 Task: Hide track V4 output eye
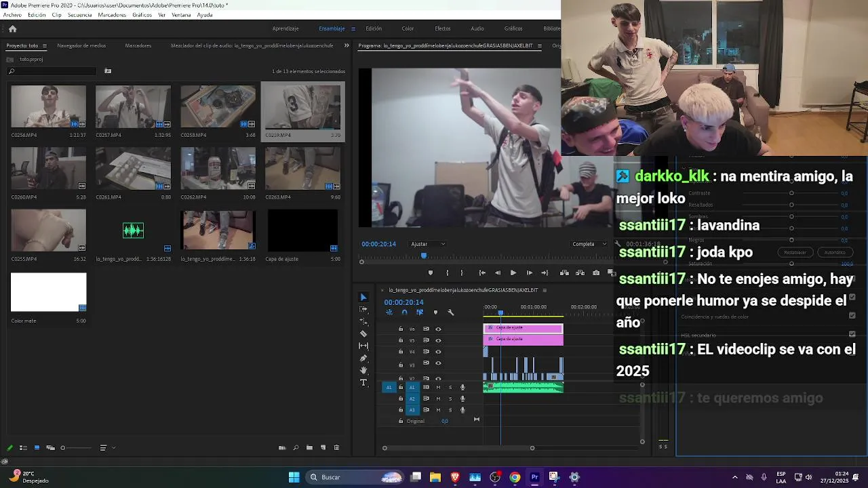point(438,352)
